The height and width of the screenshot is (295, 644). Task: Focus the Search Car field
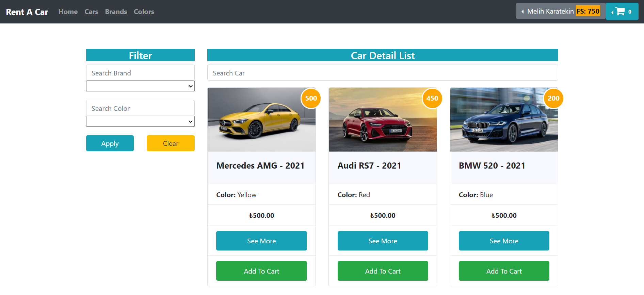383,73
